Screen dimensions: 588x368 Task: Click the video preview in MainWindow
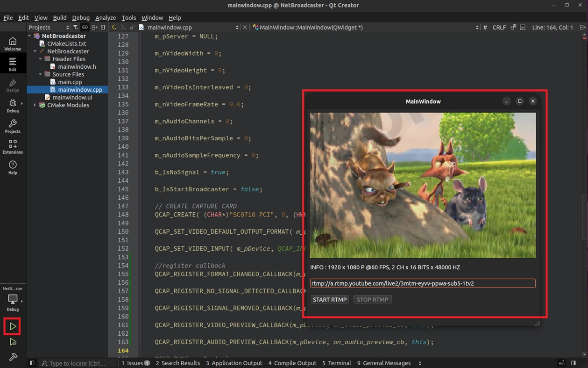pyautogui.click(x=423, y=185)
